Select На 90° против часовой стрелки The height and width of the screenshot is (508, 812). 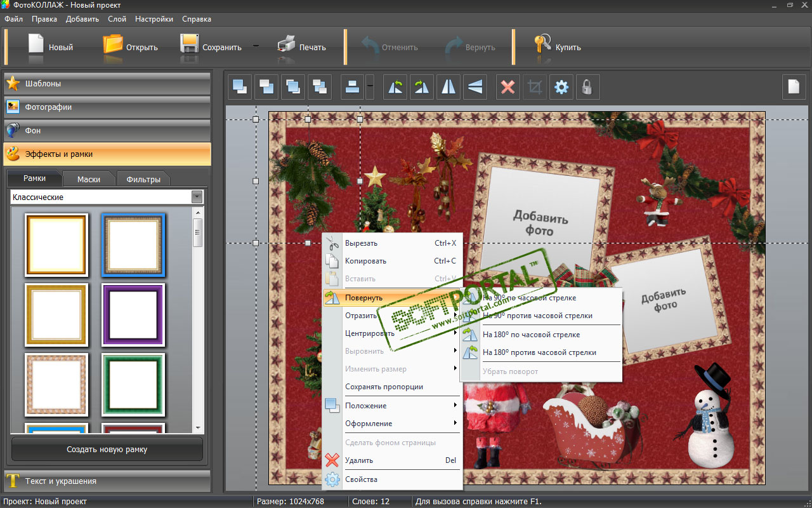pyautogui.click(x=541, y=316)
